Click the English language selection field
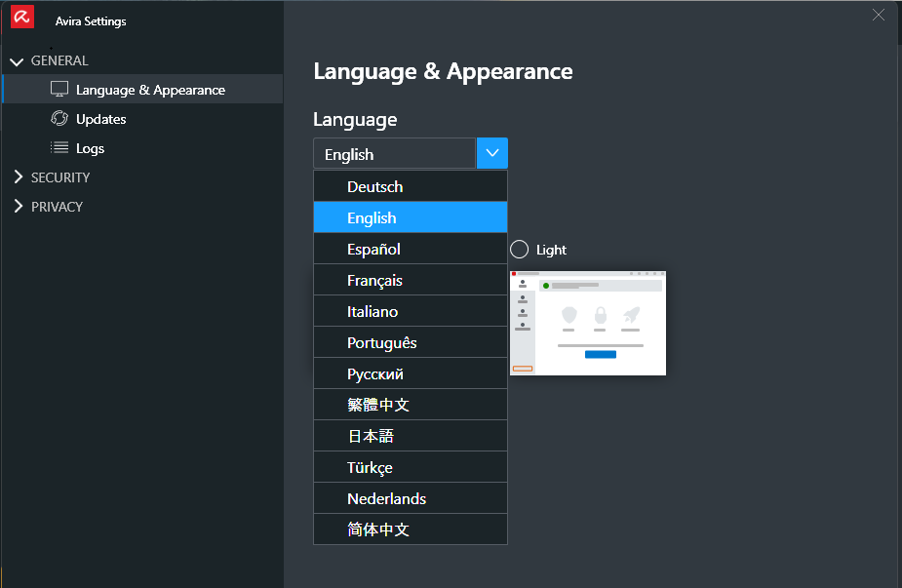Screen dimensions: 902x588 click(394, 154)
